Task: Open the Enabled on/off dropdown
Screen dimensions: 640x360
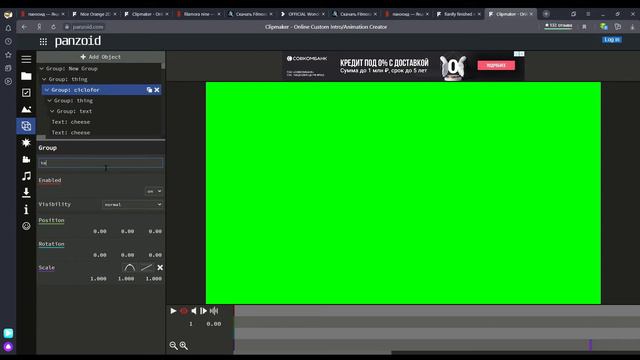Action: (154, 191)
